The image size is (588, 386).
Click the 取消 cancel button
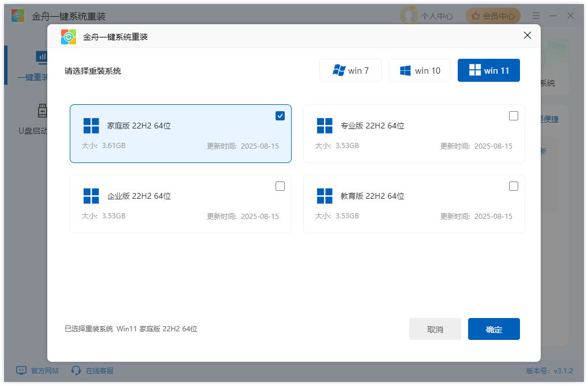pyautogui.click(x=435, y=329)
